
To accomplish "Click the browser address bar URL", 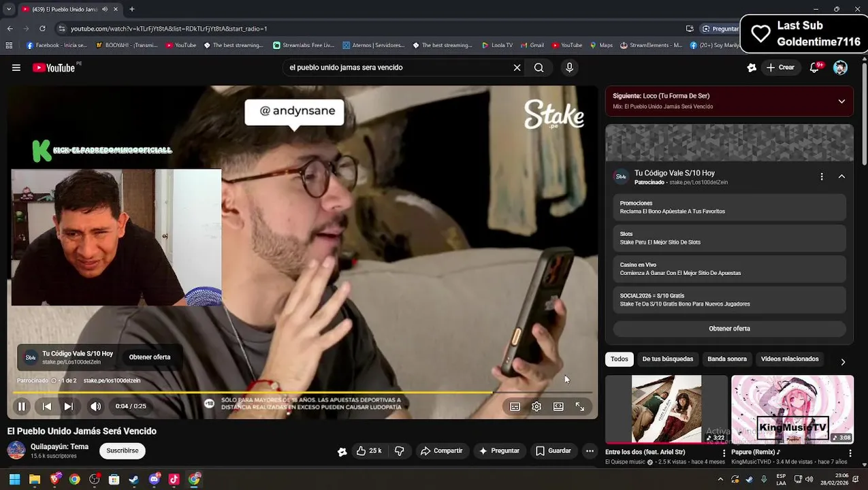I will tap(169, 29).
